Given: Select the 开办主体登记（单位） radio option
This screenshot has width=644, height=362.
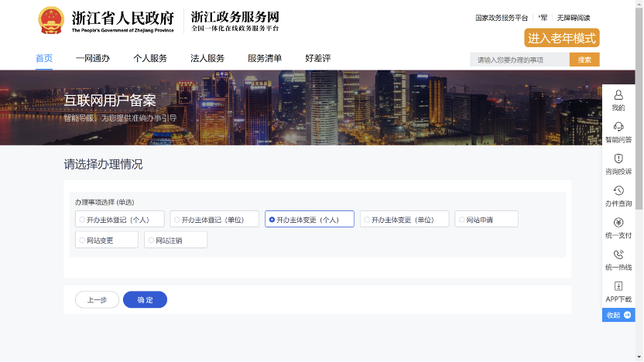Looking at the screenshot, I should [x=176, y=220].
